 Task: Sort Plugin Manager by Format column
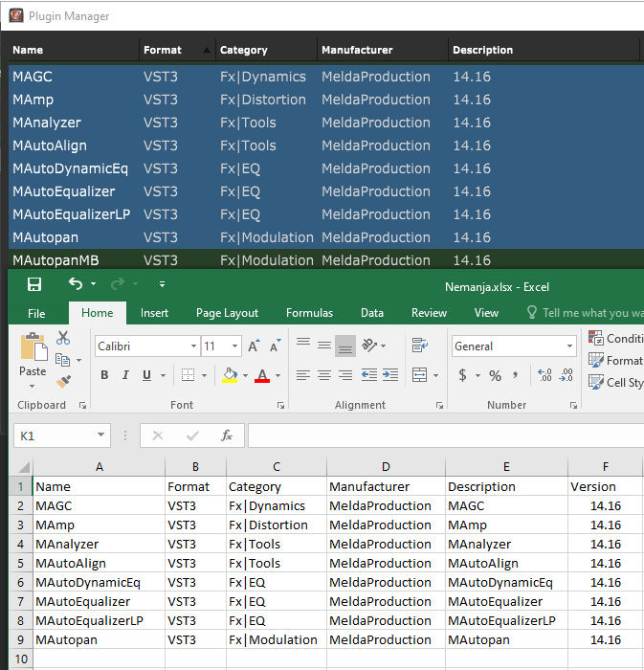[177, 50]
